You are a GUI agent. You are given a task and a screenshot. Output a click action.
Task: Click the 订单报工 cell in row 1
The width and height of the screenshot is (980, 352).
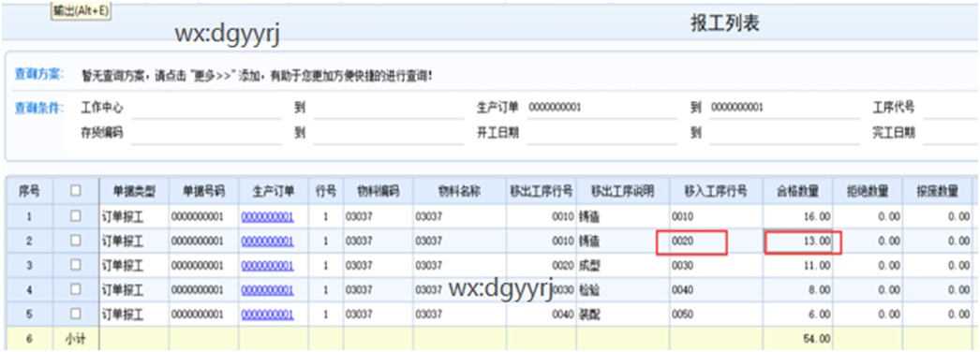(134, 216)
